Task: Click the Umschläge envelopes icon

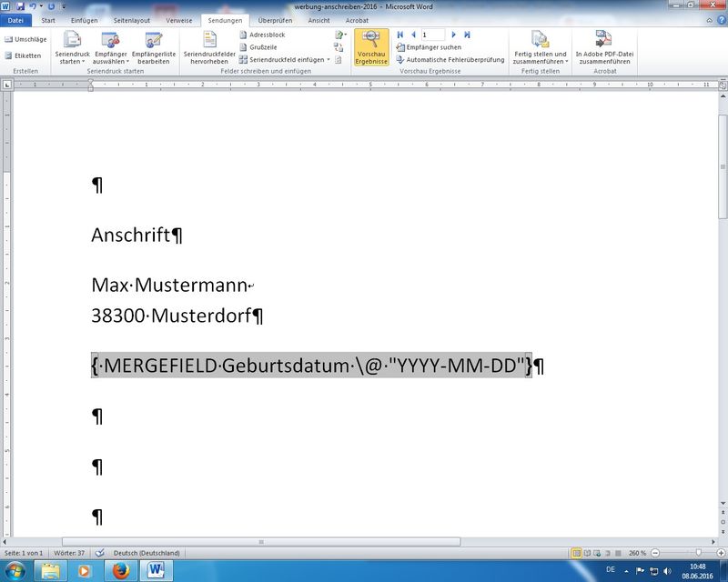Action: 8,39
